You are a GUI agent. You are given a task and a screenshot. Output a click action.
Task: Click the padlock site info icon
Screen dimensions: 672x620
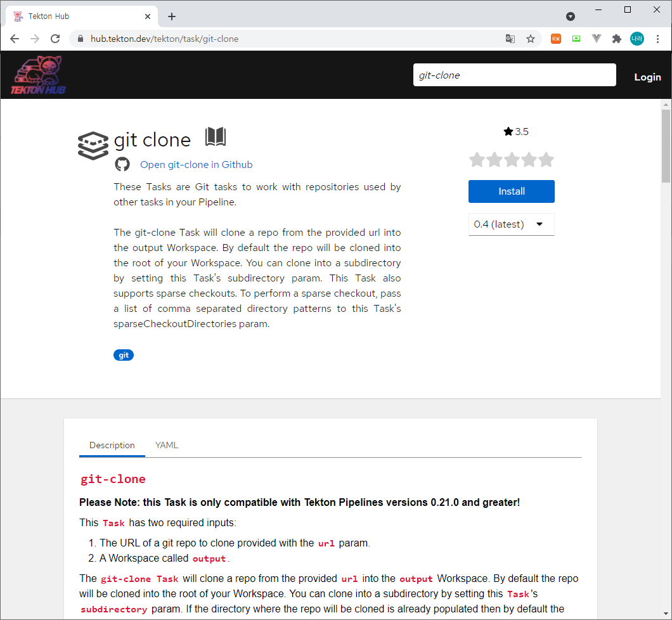pos(80,39)
